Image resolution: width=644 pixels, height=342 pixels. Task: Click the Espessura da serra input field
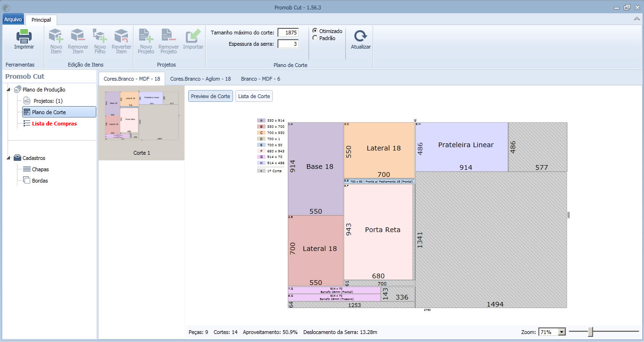[288, 44]
